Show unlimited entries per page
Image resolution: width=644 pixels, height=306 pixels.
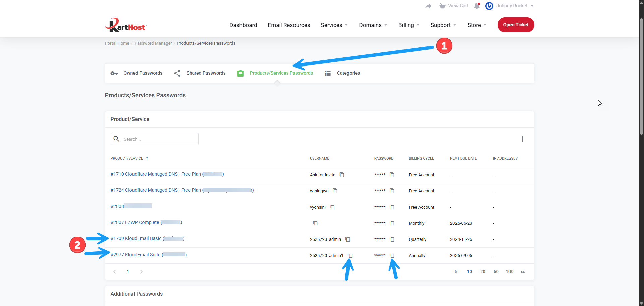(523, 272)
